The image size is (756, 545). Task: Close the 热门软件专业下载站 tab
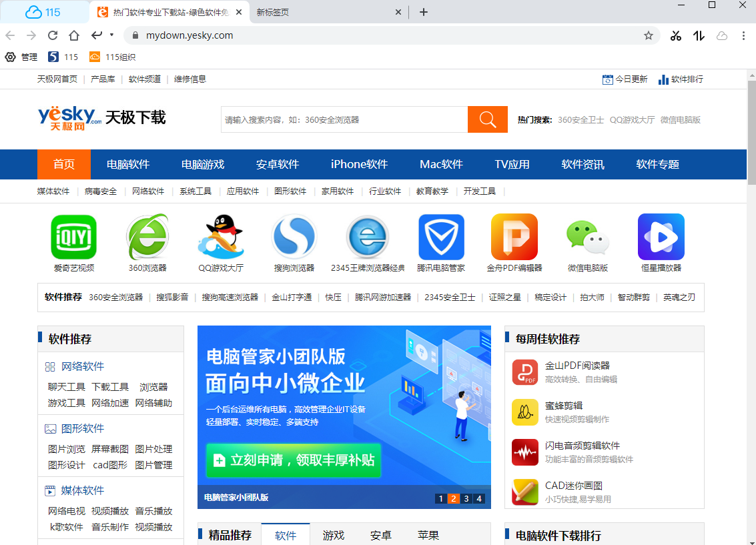click(239, 12)
